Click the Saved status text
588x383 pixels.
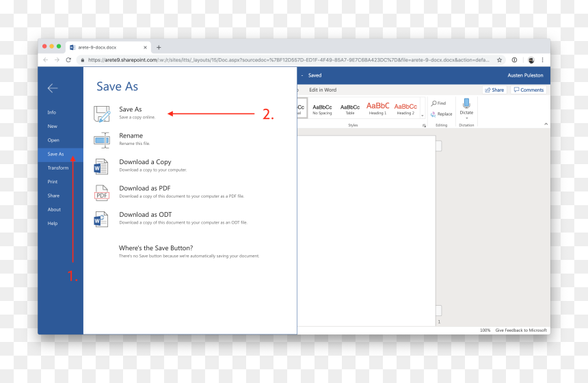tap(315, 75)
